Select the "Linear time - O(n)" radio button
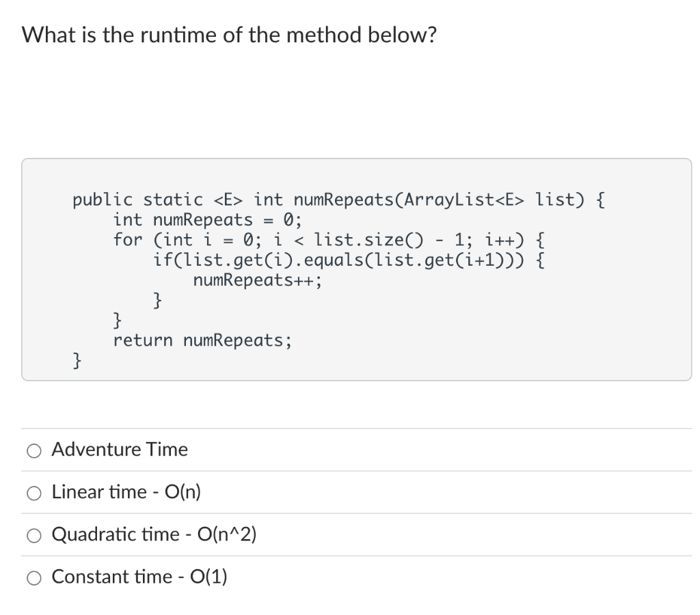 coord(33,492)
